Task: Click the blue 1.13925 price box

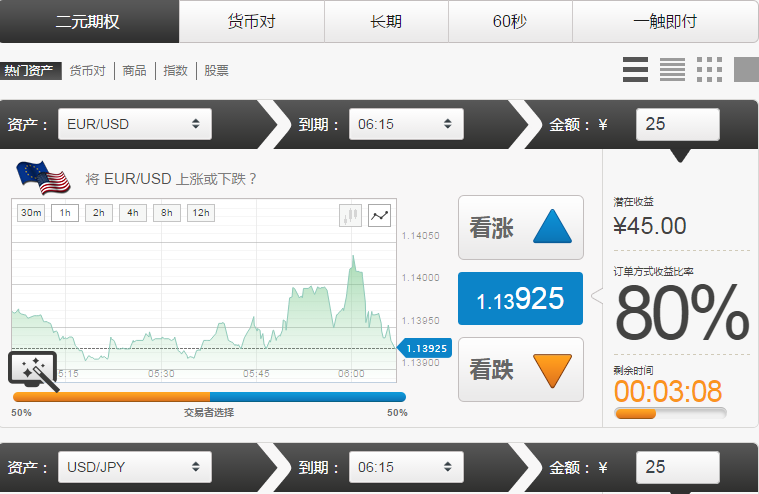Action: [x=520, y=299]
